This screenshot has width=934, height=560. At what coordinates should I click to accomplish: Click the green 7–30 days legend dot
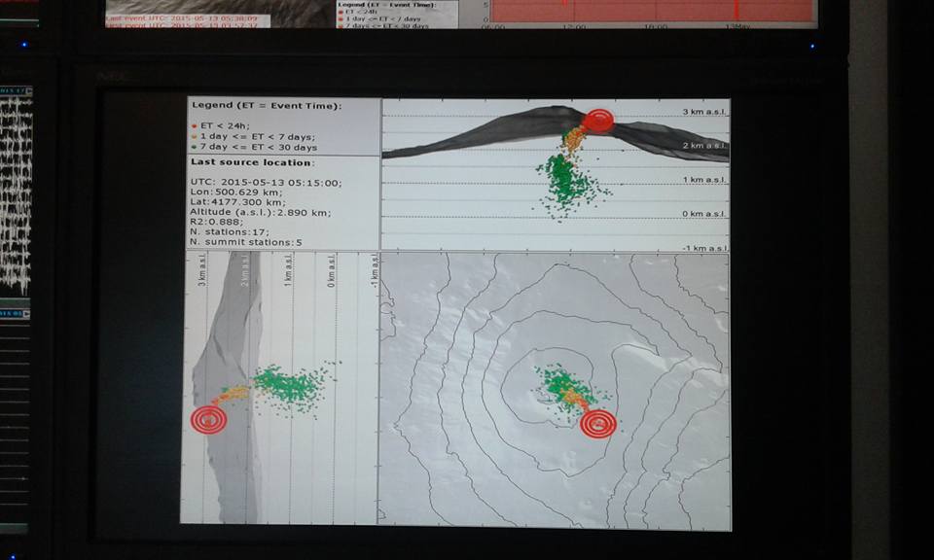tap(194, 148)
